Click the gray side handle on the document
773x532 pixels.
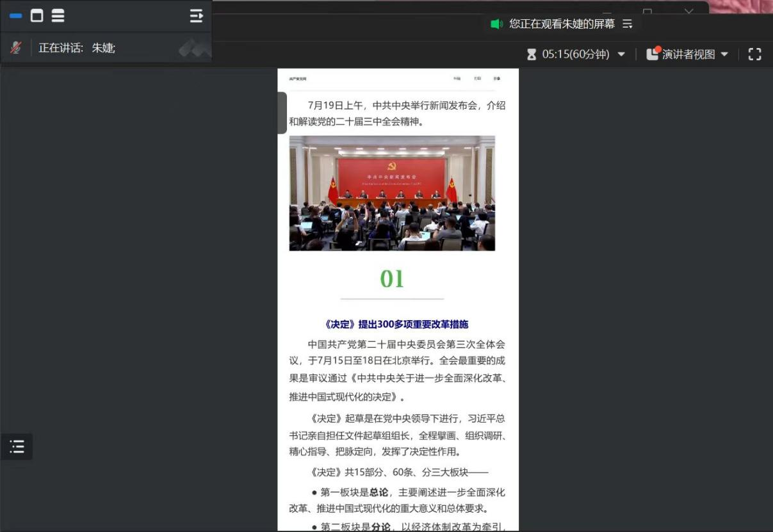click(x=282, y=113)
